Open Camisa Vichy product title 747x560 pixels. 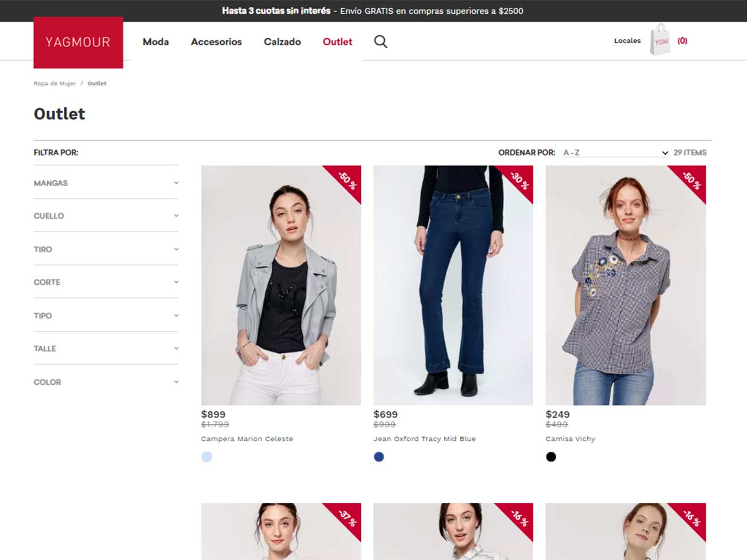571,439
